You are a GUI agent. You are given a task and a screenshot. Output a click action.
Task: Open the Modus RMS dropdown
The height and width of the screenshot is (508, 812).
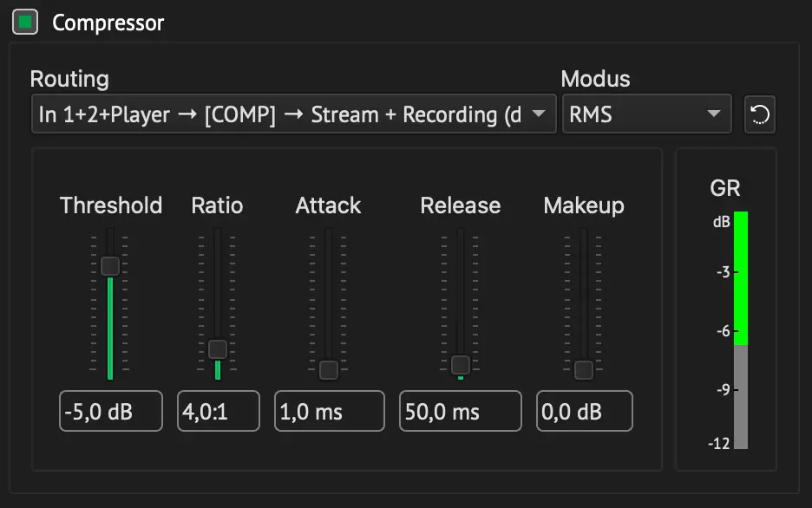pos(647,114)
